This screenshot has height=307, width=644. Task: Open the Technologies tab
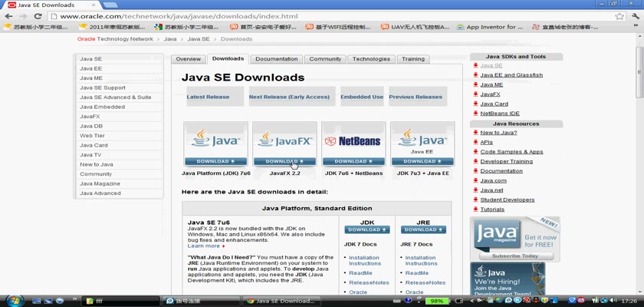click(371, 59)
